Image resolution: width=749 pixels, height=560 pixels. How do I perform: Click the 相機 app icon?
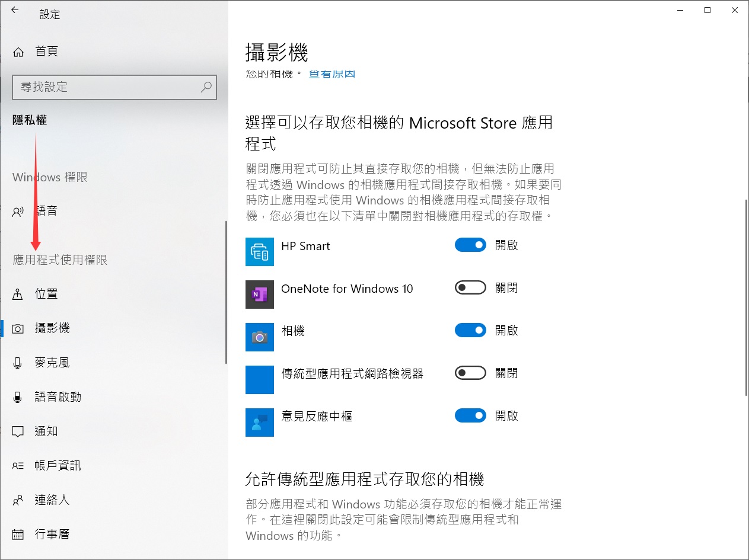260,337
